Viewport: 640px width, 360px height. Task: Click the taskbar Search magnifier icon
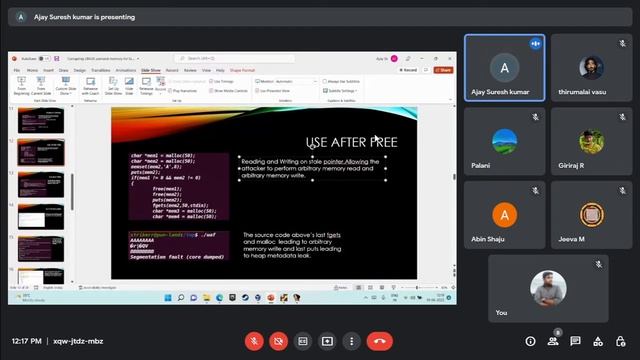coord(181,298)
